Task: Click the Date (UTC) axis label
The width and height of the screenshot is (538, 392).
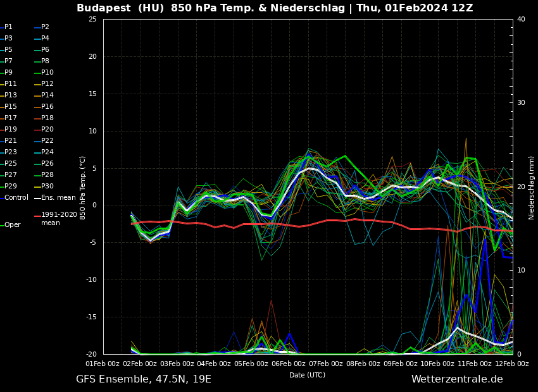Action: coord(308,375)
